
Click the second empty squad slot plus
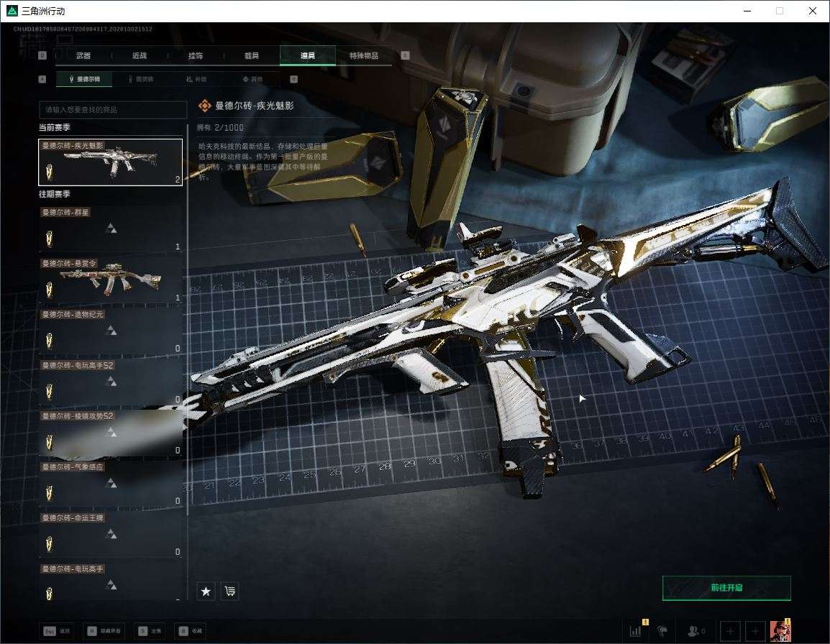click(755, 631)
